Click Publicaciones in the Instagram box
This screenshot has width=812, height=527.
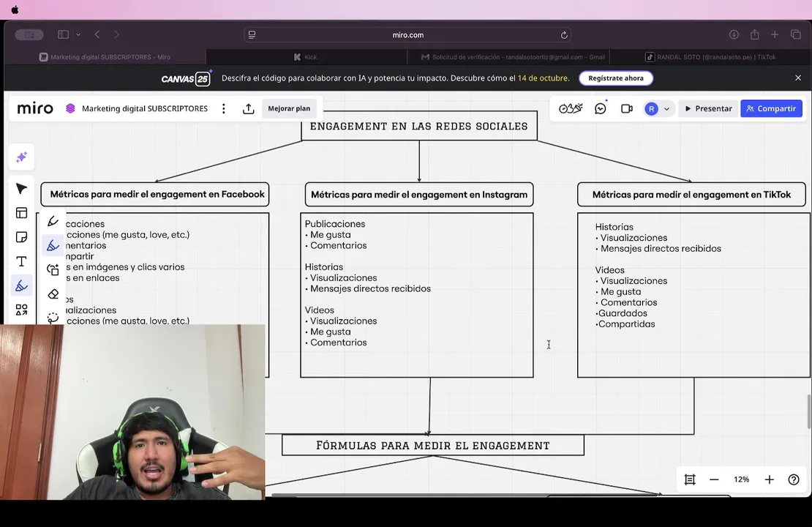click(x=335, y=224)
